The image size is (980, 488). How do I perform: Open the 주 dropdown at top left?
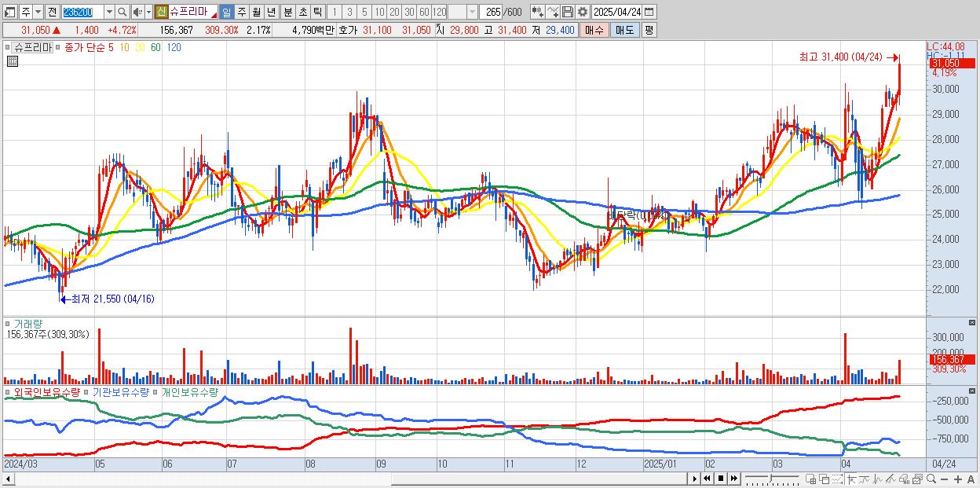(38, 12)
